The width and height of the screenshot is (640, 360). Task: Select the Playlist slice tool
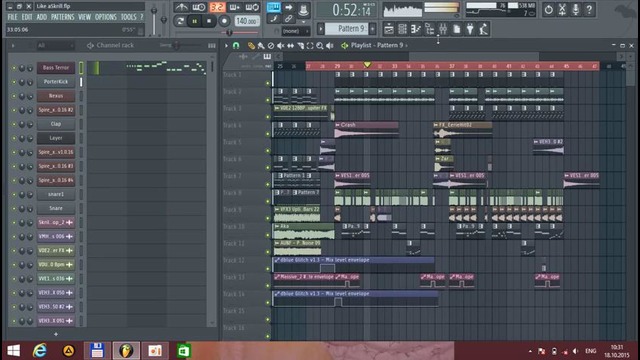click(300, 46)
